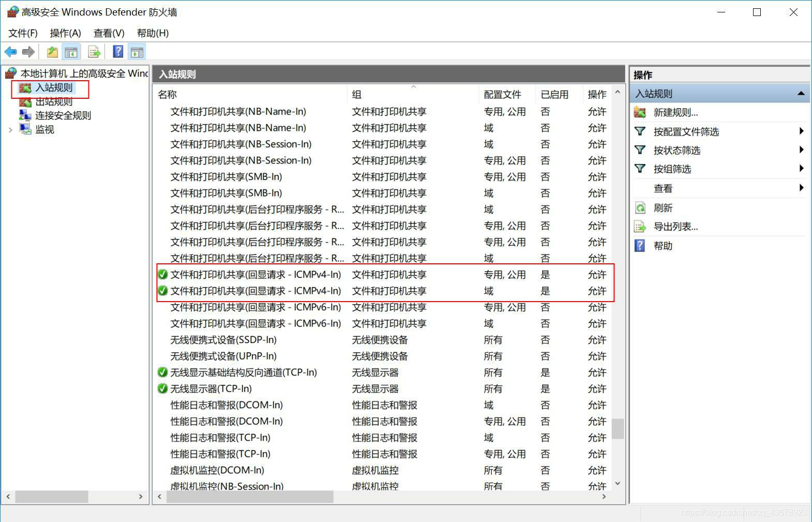The height and width of the screenshot is (522, 812).
Task: Click green check icon of 无线显示基础结构反向通道 rule
Action: pyautogui.click(x=163, y=372)
